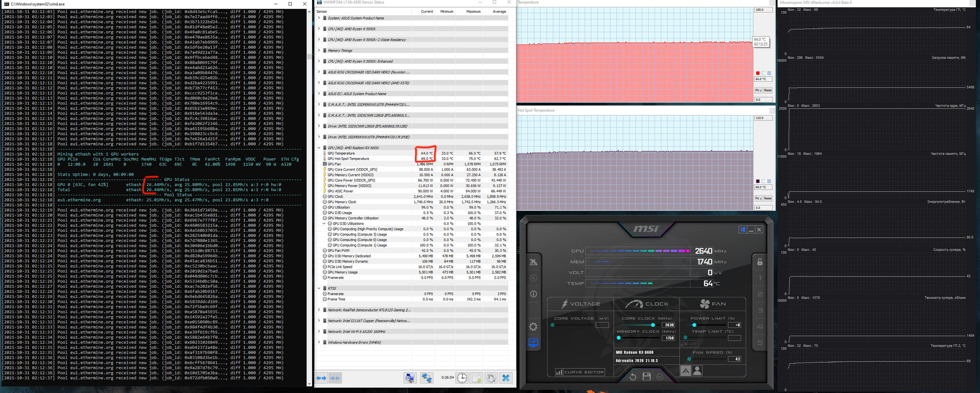This screenshot has height=393, width=980.
Task: Open HWiNFO sensor settings gear
Action: pyautogui.click(x=491, y=378)
